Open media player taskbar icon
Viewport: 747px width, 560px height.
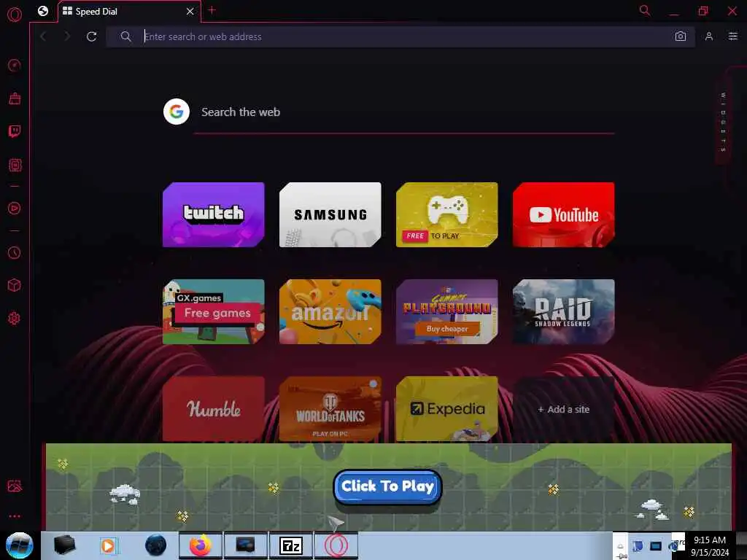109,545
